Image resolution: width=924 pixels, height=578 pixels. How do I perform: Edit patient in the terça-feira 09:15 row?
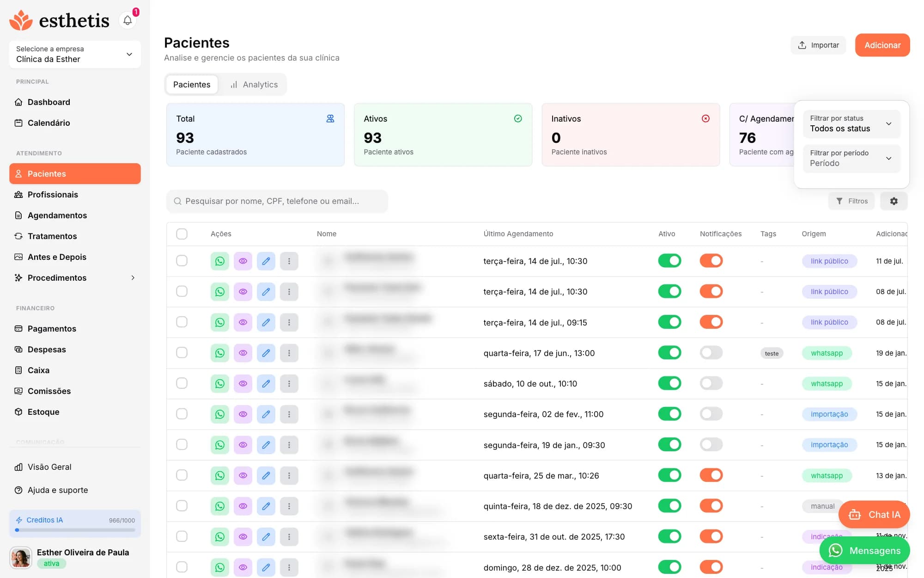[x=266, y=322]
